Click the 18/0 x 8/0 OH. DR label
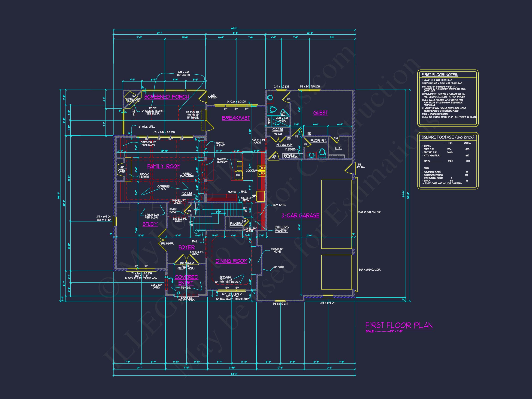Screen dimensions: 532x399 click(369, 212)
